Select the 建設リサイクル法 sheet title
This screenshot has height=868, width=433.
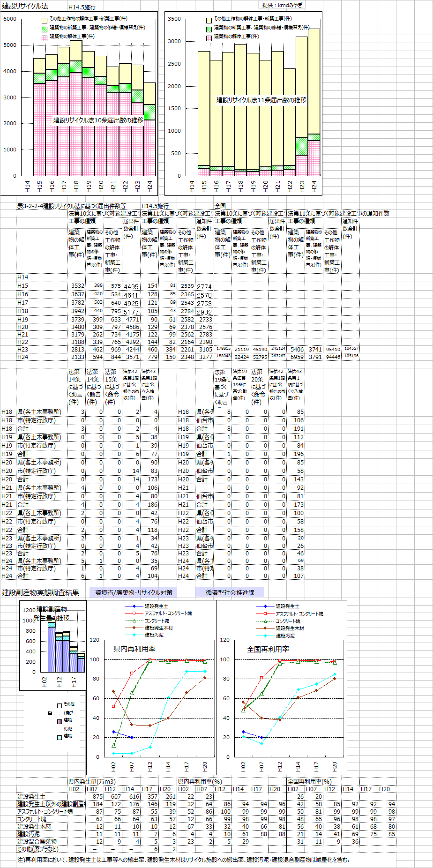click(25, 6)
